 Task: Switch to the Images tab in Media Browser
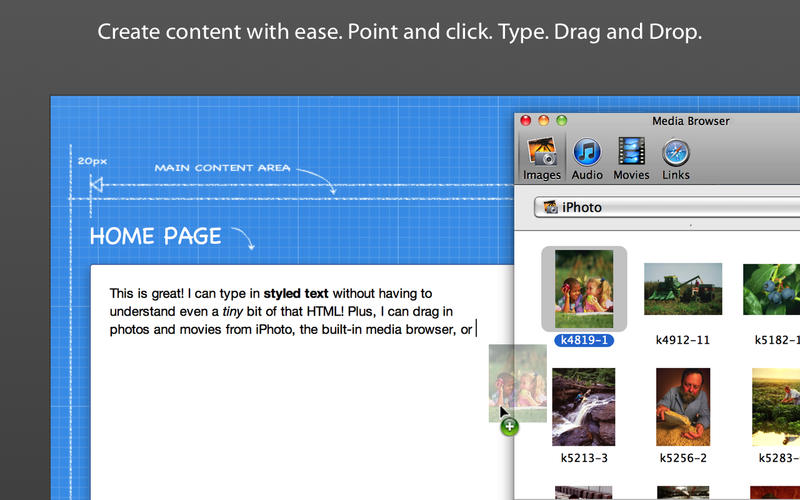542,159
